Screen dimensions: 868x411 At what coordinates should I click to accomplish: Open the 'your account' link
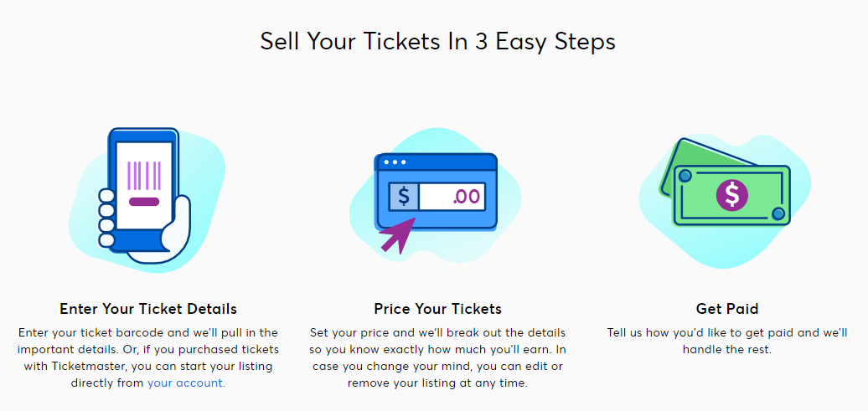[185, 383]
